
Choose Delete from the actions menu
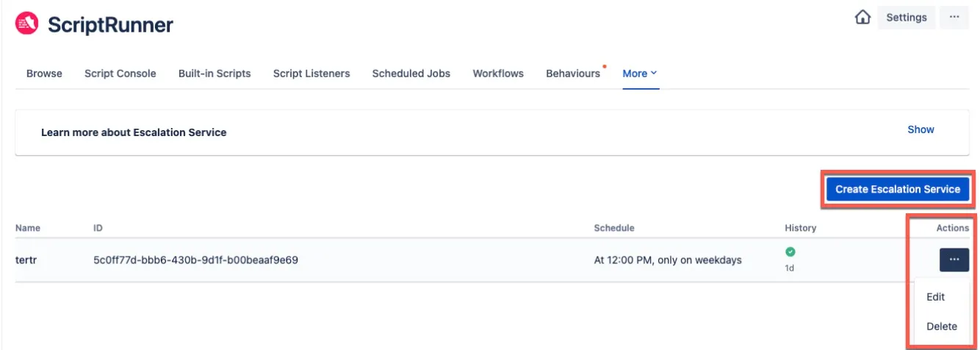[x=942, y=326]
